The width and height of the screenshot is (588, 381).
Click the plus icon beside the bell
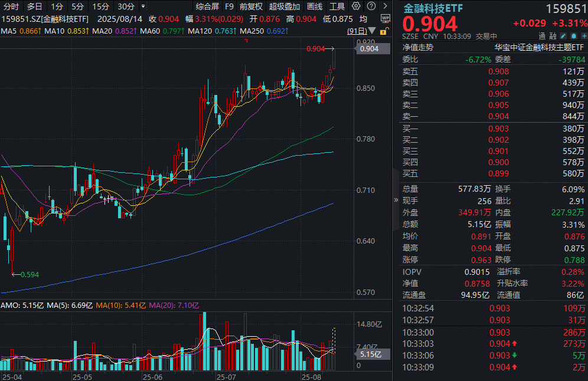point(585,36)
